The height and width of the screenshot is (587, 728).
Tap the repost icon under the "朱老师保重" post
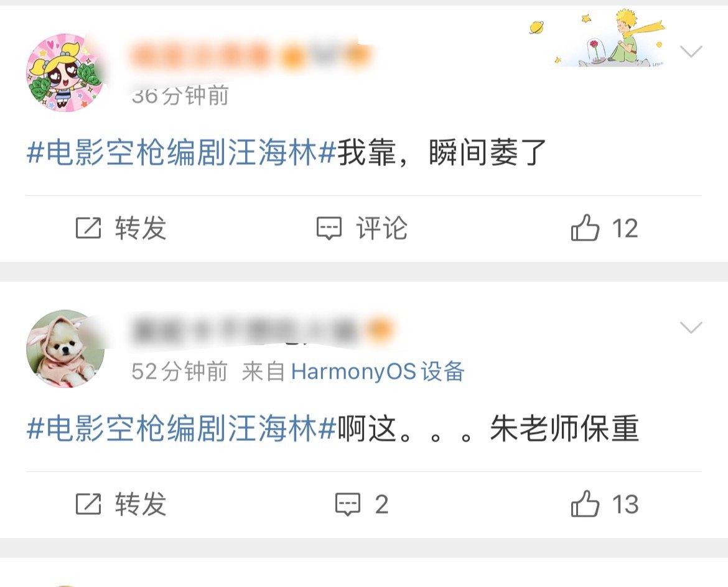pos(88,504)
